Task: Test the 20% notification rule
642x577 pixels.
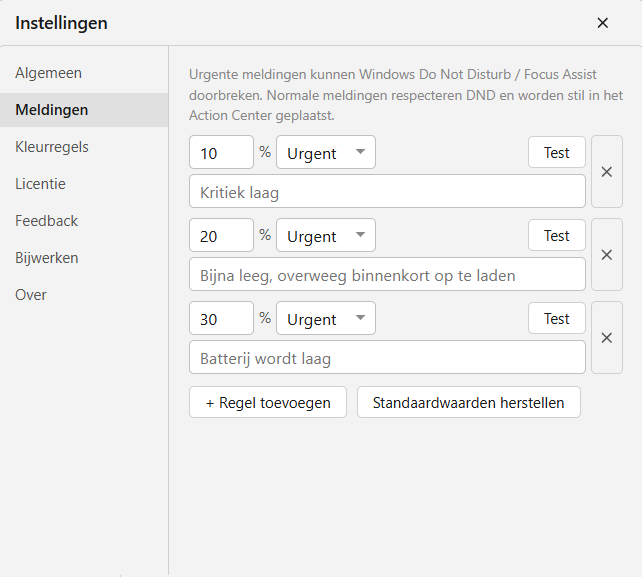Action: click(557, 235)
